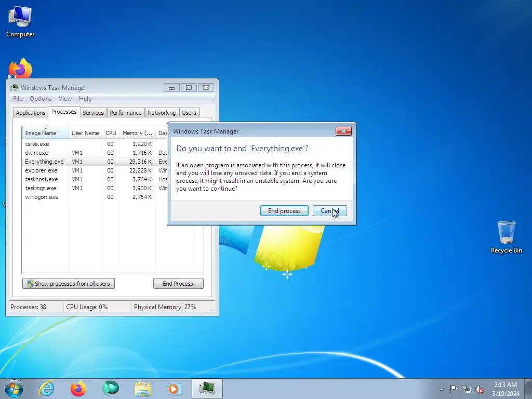The height and width of the screenshot is (399, 532).
Task: Click the 22,228 K memory value
Action: (140, 170)
